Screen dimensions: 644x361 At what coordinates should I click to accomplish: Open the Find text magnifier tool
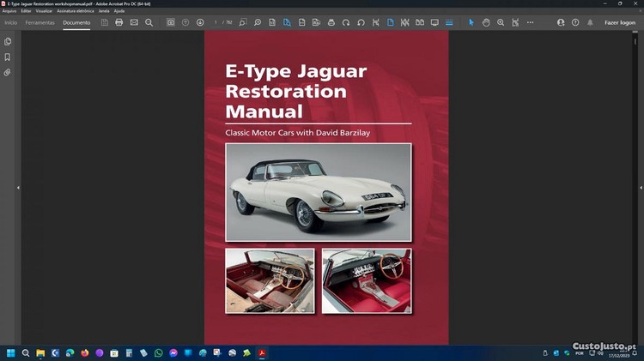(149, 22)
